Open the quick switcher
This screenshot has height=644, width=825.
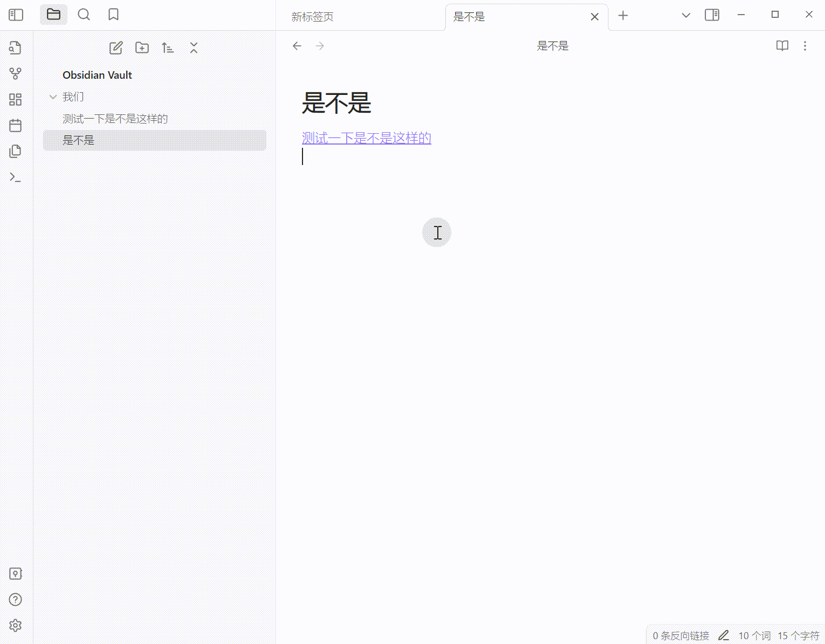[15, 47]
